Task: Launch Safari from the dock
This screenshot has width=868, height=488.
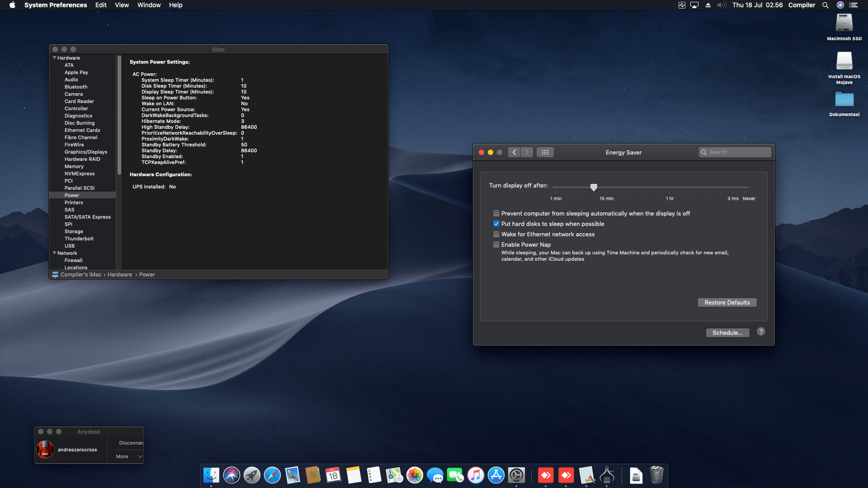Action: (x=272, y=475)
